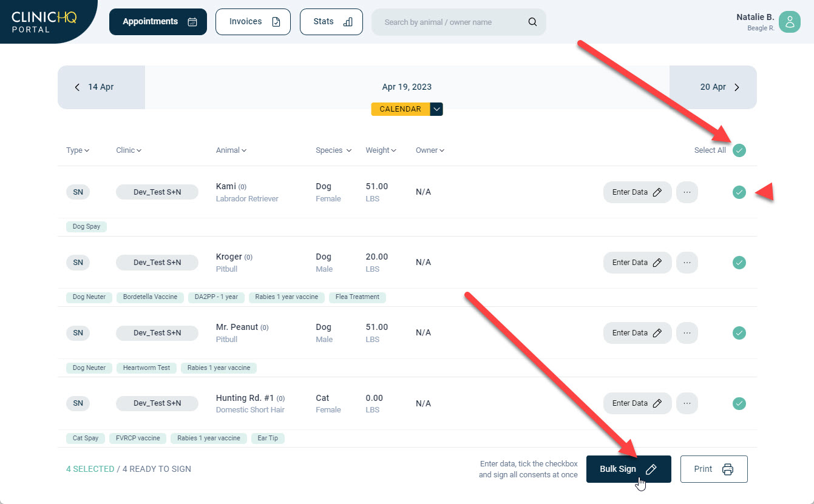Open the Stats tab
The height and width of the screenshot is (504, 814).
coord(331,22)
